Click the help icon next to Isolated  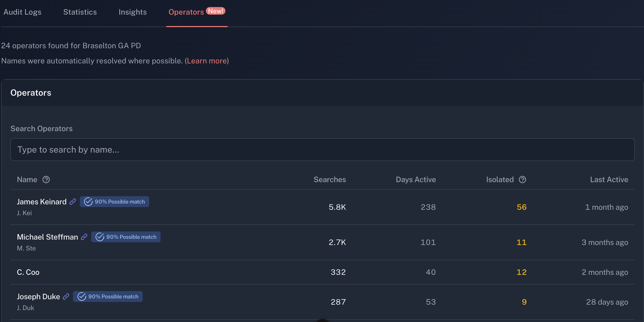(x=522, y=179)
